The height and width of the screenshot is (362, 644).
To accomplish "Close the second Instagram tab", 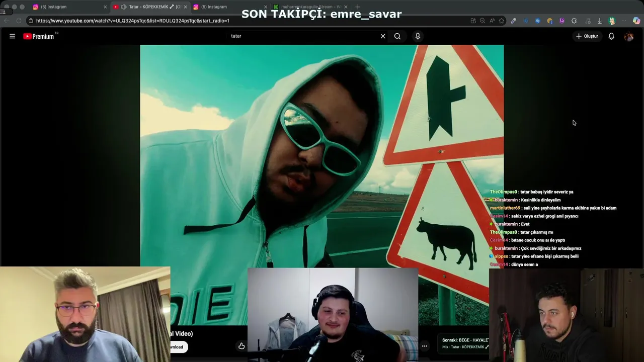I will click(266, 7).
